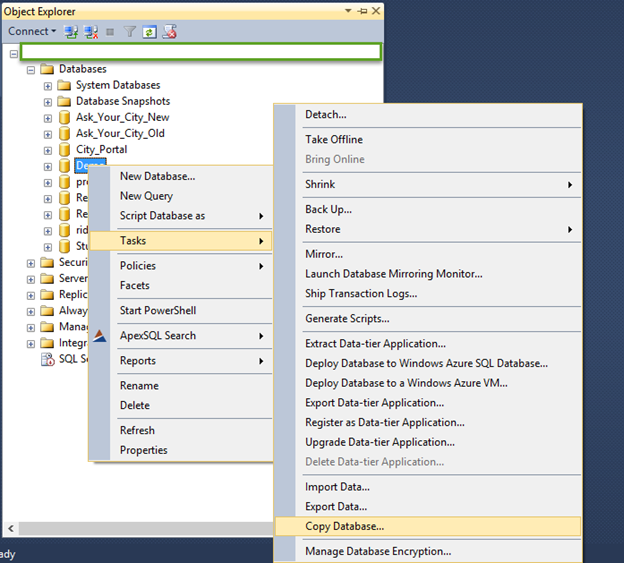
Task: Open the Policies submenu
Action: 181,266
